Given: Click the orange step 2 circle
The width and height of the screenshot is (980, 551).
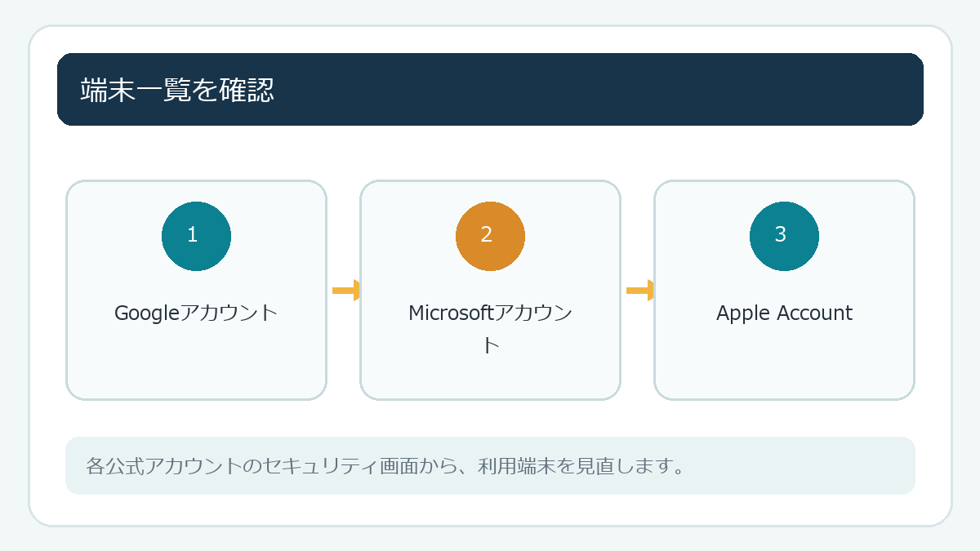Looking at the screenshot, I should click(490, 236).
